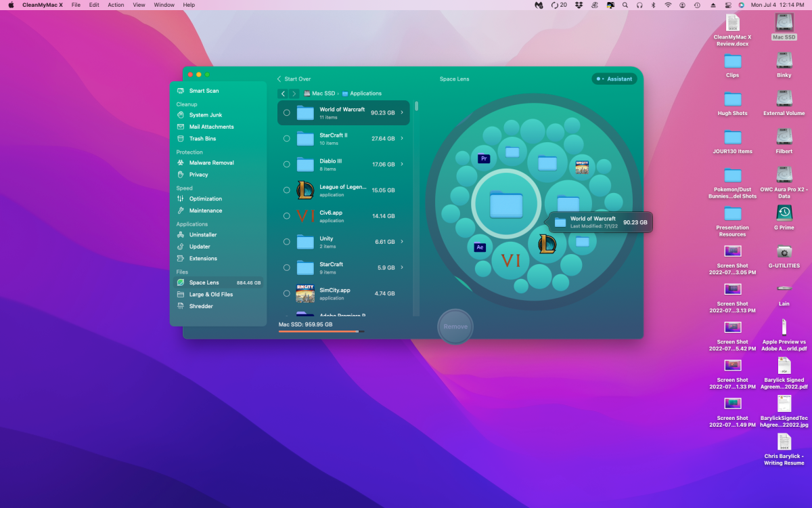Open the Shredder module

click(x=218, y=306)
